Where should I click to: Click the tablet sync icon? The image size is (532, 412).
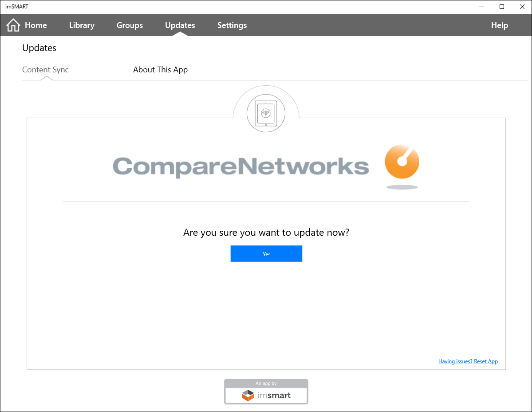266,113
